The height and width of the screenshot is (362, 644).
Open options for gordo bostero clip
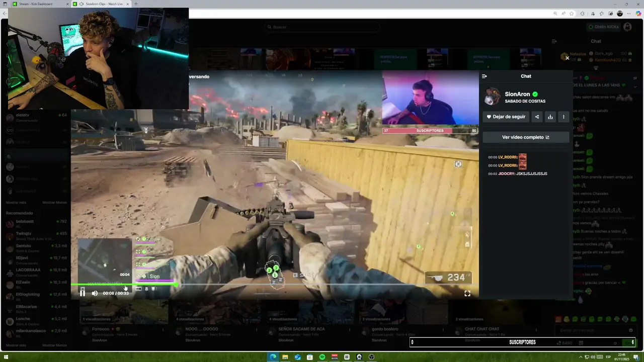(444, 330)
